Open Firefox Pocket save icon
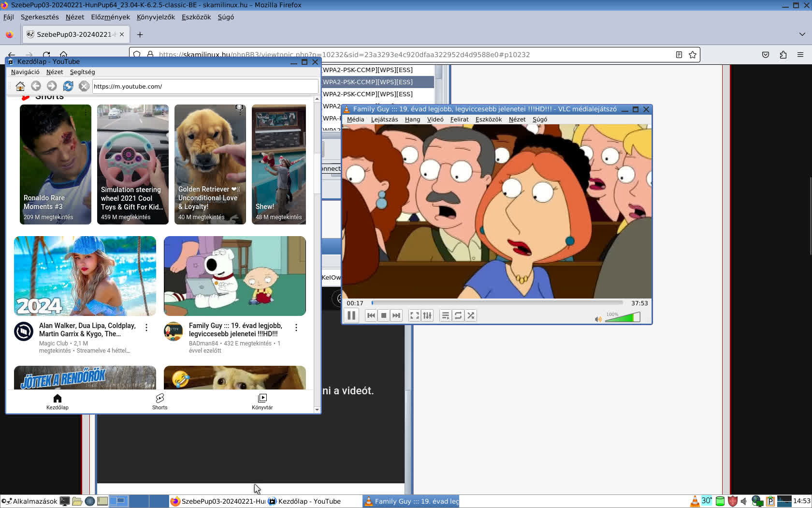 tap(766, 55)
